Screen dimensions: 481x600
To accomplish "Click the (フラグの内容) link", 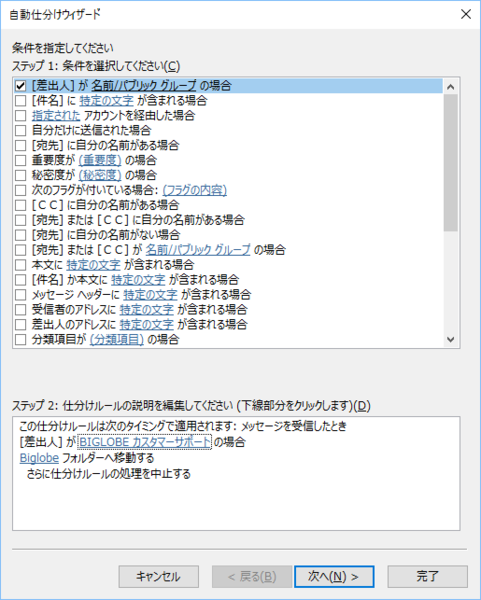I will click(194, 190).
